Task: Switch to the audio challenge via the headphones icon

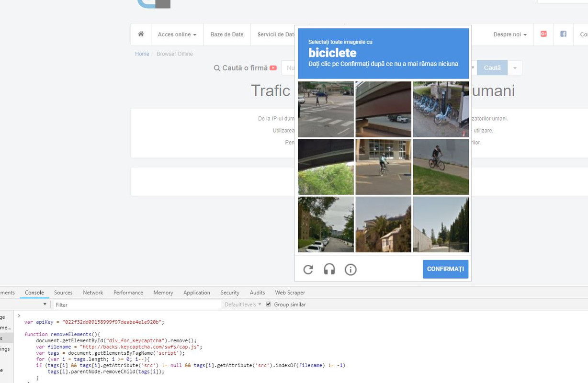Action: coord(329,270)
